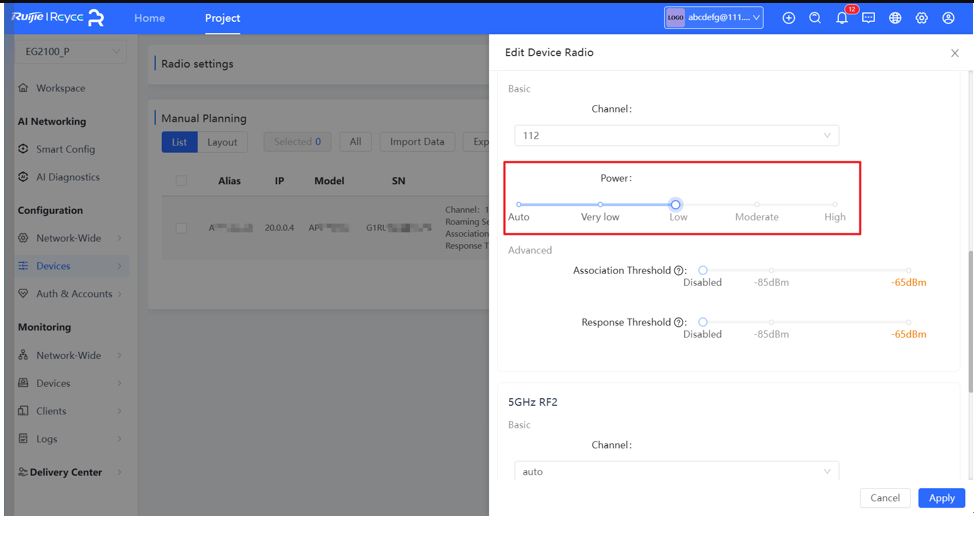Image resolution: width=974 pixels, height=533 pixels.
Task: Open the notifications bell icon
Action: click(x=842, y=18)
